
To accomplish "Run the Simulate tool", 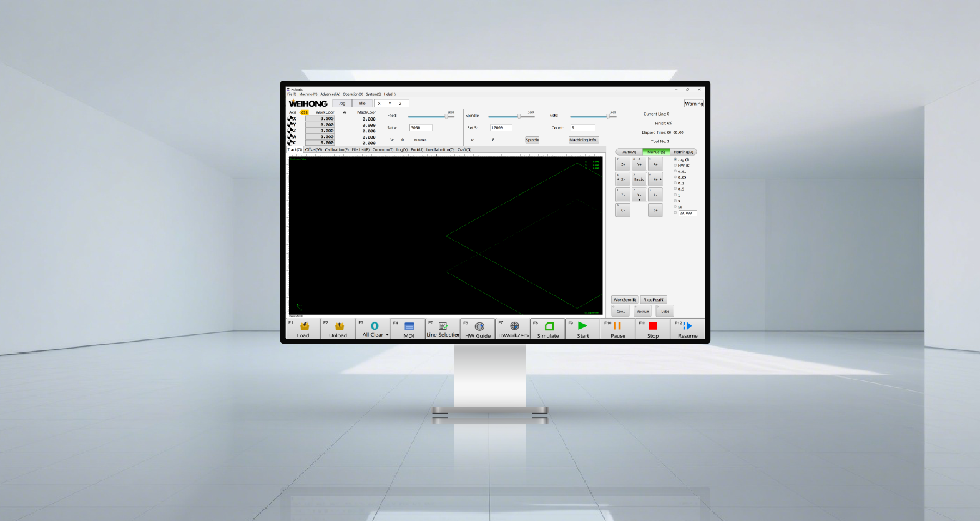I will click(x=549, y=326).
